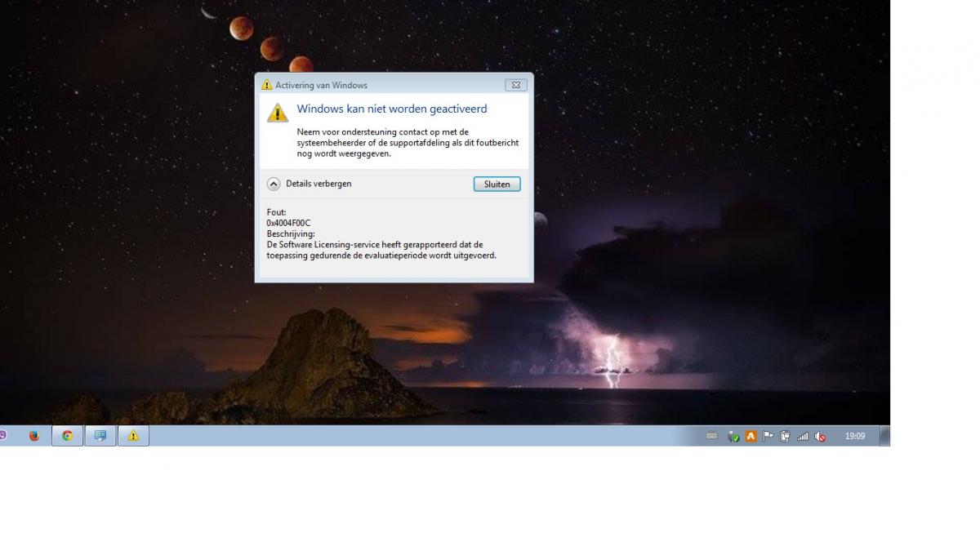Image resolution: width=980 pixels, height=551 pixels.
Task: Click the small warning icon in title bar
Action: point(266,85)
